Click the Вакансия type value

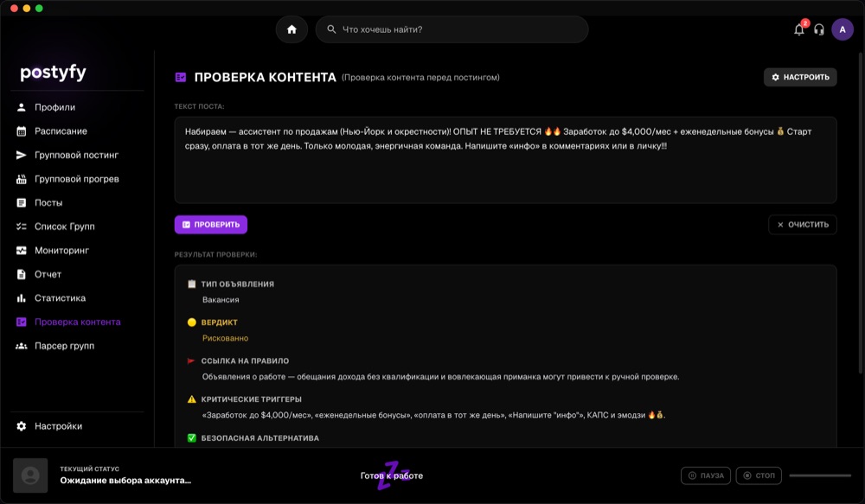pos(221,299)
